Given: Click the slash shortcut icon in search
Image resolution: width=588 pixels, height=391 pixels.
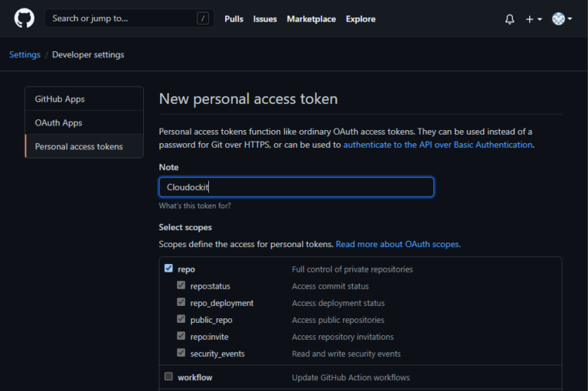Looking at the screenshot, I should click(x=203, y=18).
